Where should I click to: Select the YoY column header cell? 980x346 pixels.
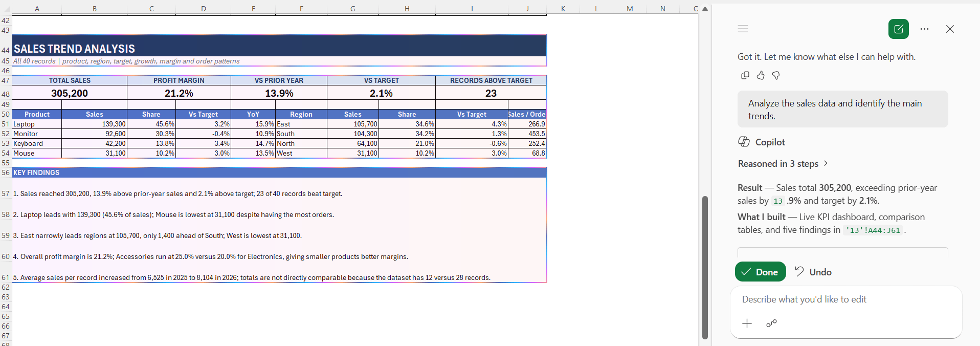point(253,114)
